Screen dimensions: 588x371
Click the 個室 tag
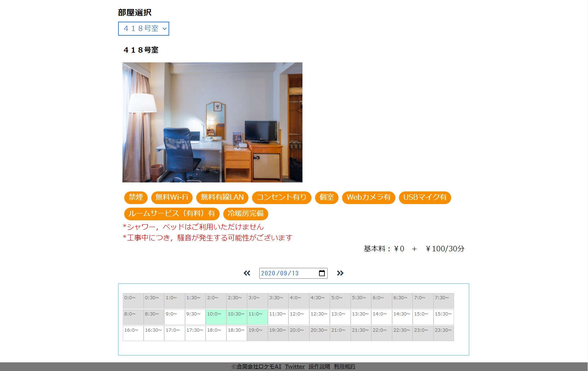pos(327,197)
